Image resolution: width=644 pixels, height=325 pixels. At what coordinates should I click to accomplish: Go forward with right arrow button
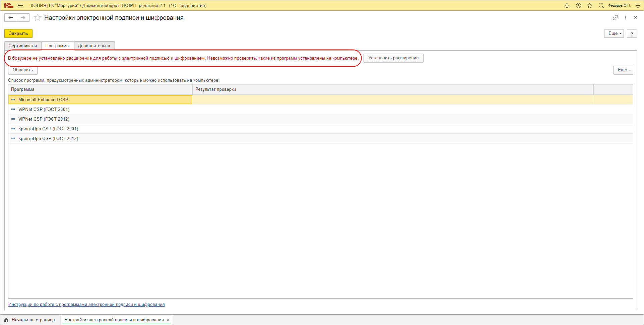point(23,17)
